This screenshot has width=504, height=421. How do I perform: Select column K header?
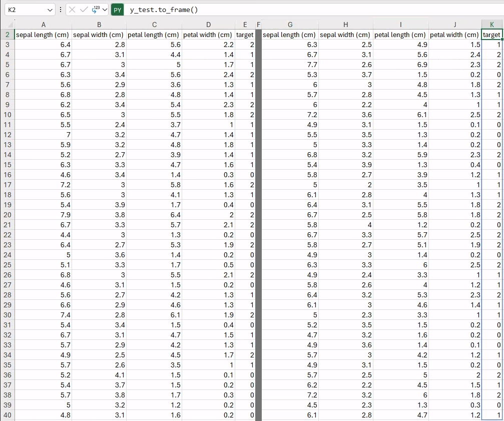(x=491, y=25)
